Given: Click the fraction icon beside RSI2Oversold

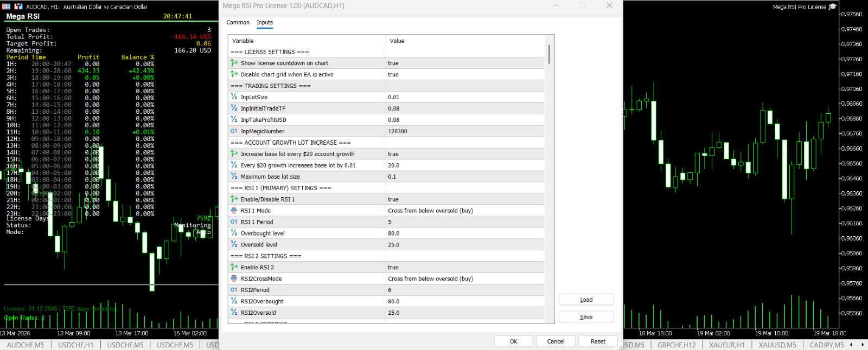Looking at the screenshot, I should point(234,313).
